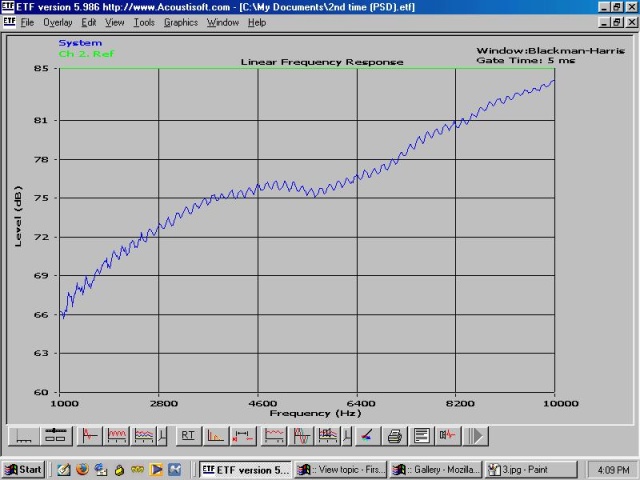640x480 pixels.
Task: Click the energy decay curve toolbar icon
Action: tap(216, 436)
